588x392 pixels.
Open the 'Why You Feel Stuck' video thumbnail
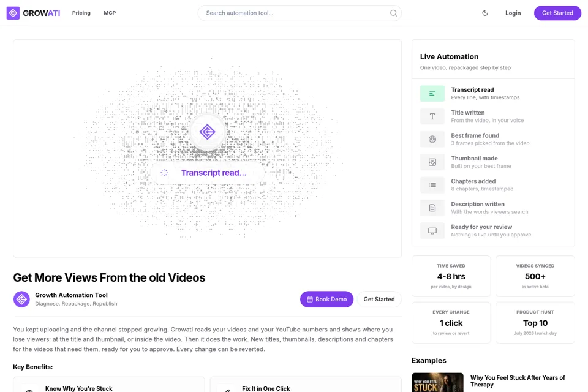click(x=437, y=382)
